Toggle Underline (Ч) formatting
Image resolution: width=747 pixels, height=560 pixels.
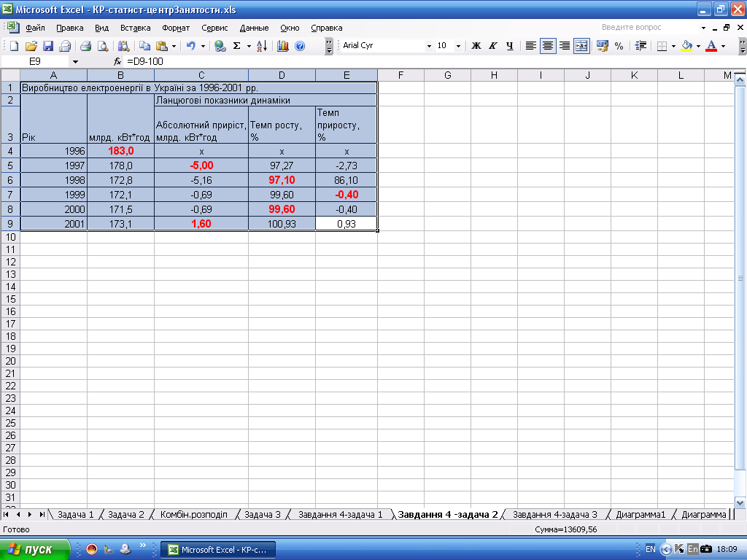tap(510, 46)
